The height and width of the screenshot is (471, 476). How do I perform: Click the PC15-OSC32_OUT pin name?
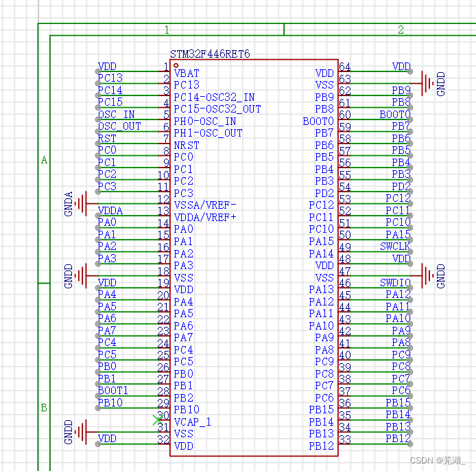click(x=217, y=109)
